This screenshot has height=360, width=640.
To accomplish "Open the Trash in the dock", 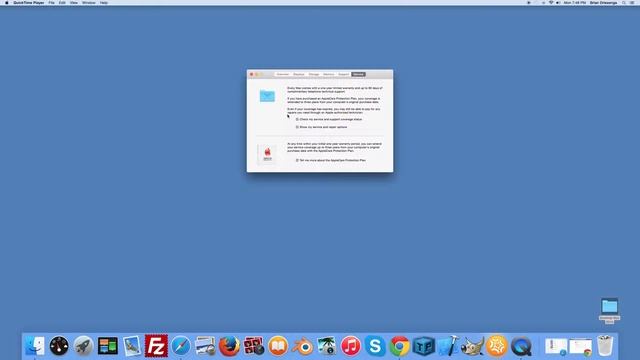I will [x=605, y=346].
